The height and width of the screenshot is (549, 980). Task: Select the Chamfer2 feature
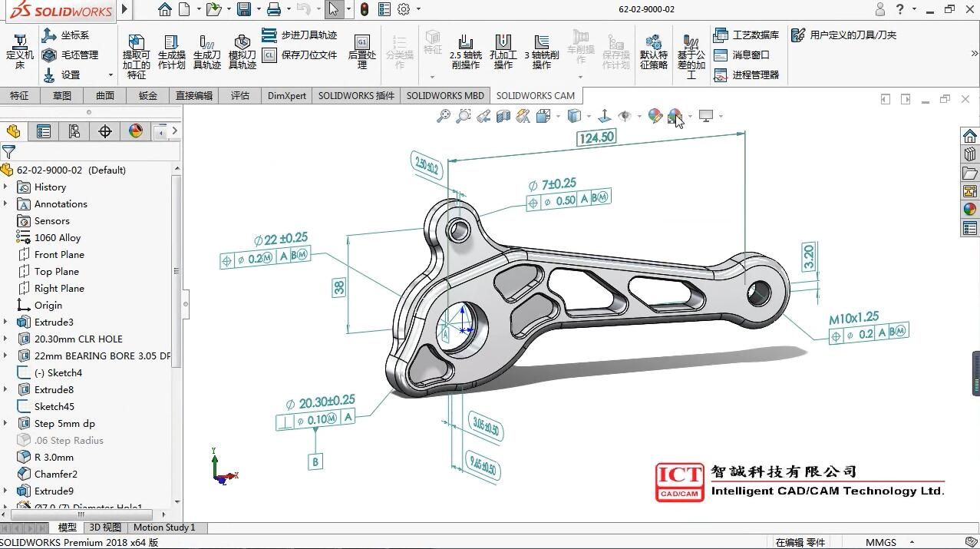(x=55, y=475)
